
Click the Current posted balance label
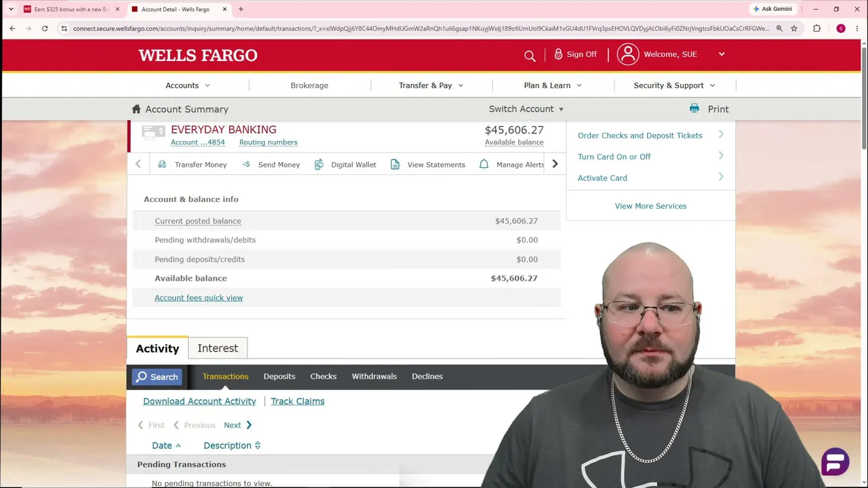pos(198,221)
